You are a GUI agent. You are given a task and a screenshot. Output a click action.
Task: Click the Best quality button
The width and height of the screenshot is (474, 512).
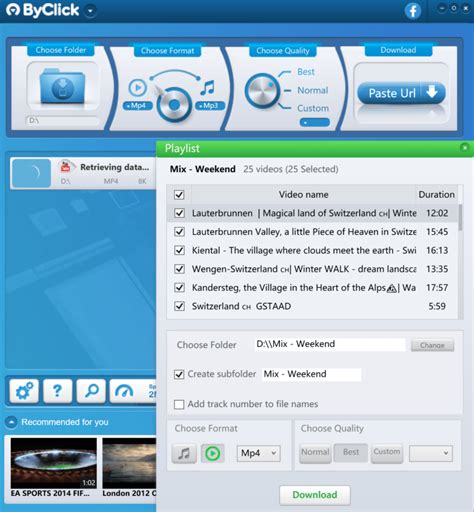point(351,452)
